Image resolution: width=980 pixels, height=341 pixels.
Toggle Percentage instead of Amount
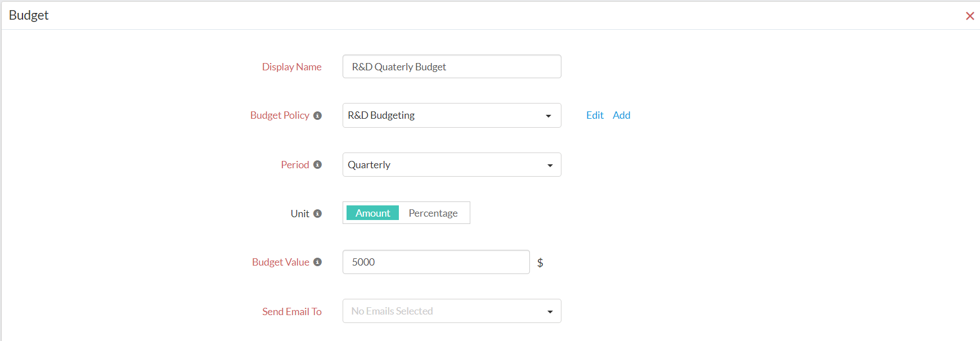[x=433, y=213]
